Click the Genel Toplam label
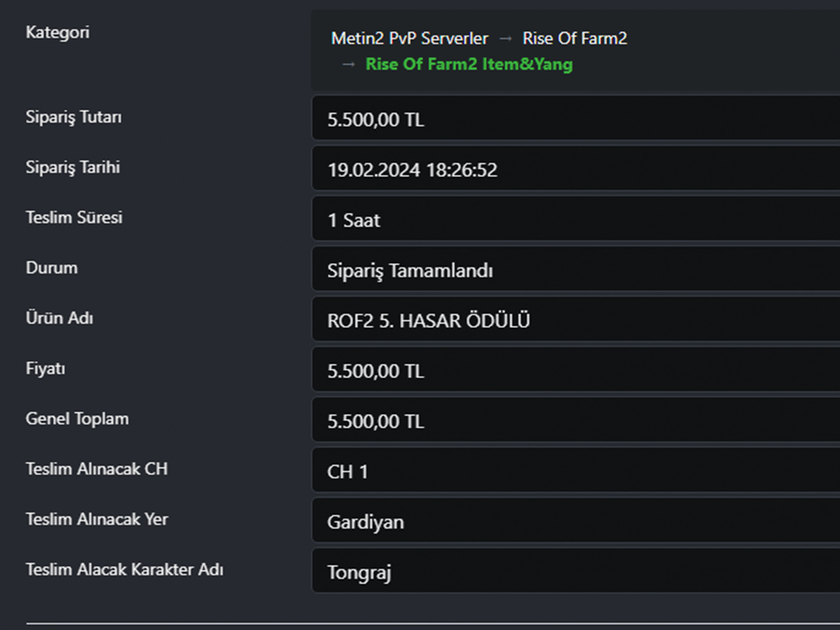The height and width of the screenshot is (630, 840). [x=77, y=419]
